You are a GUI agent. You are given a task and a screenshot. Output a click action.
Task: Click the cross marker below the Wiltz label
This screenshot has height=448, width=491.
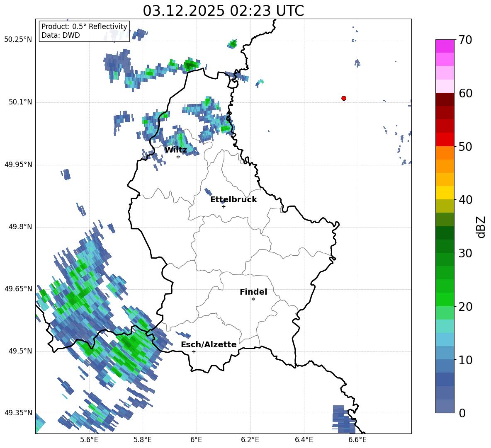(x=178, y=157)
